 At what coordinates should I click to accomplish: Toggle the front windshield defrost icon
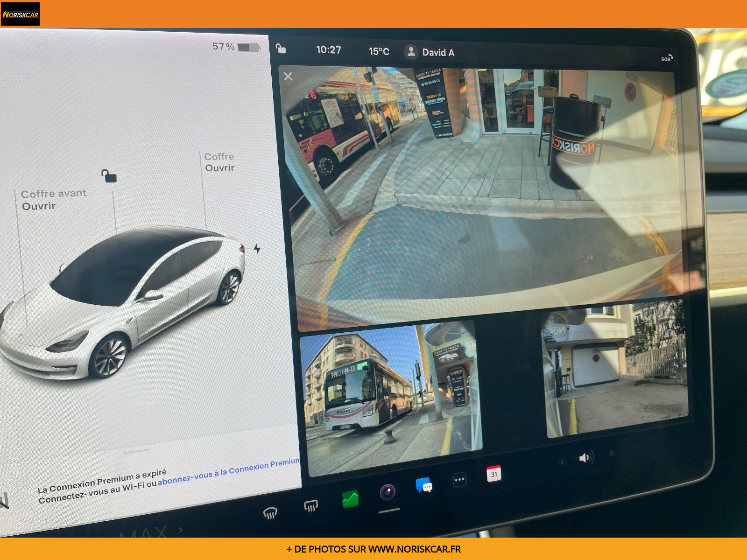(270, 513)
